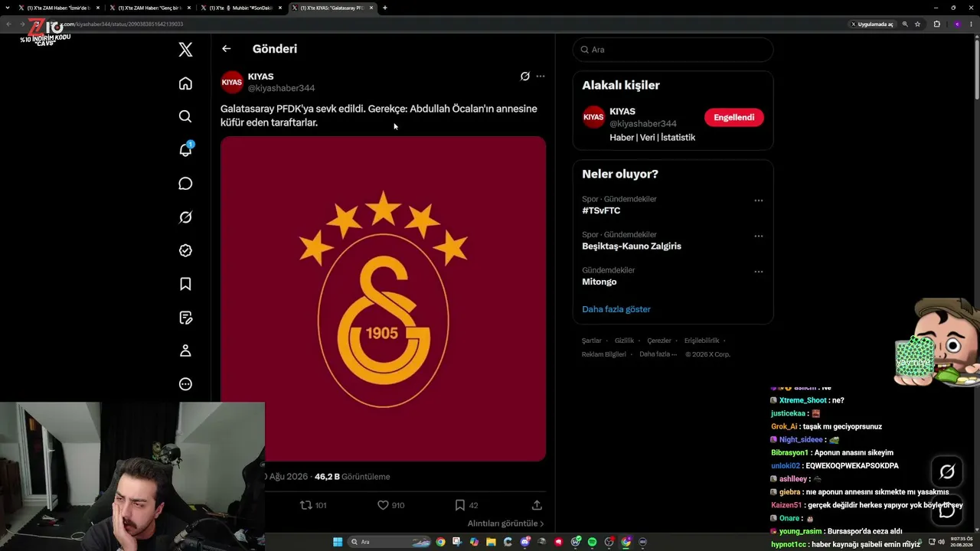Open the X home page via the X logo
The image size is (980, 551).
(185, 50)
